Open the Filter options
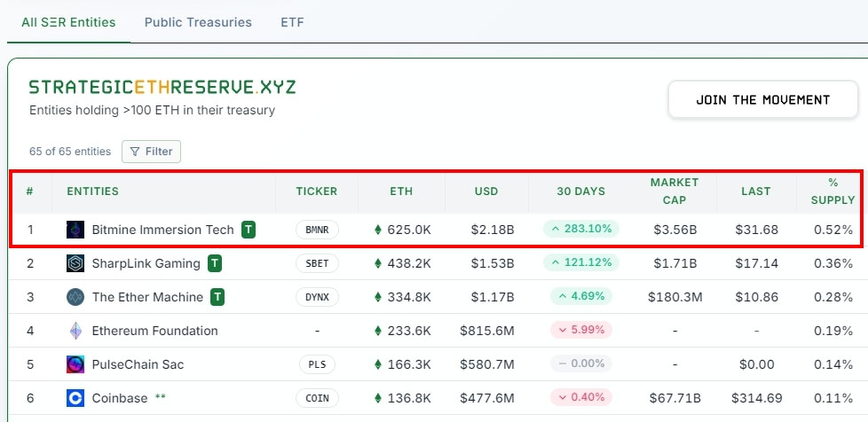The image size is (868, 422). coord(151,152)
